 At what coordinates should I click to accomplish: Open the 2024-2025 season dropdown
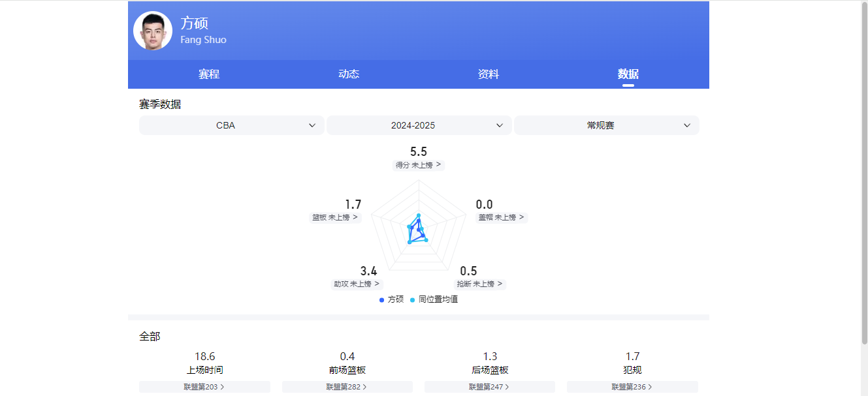coord(419,125)
